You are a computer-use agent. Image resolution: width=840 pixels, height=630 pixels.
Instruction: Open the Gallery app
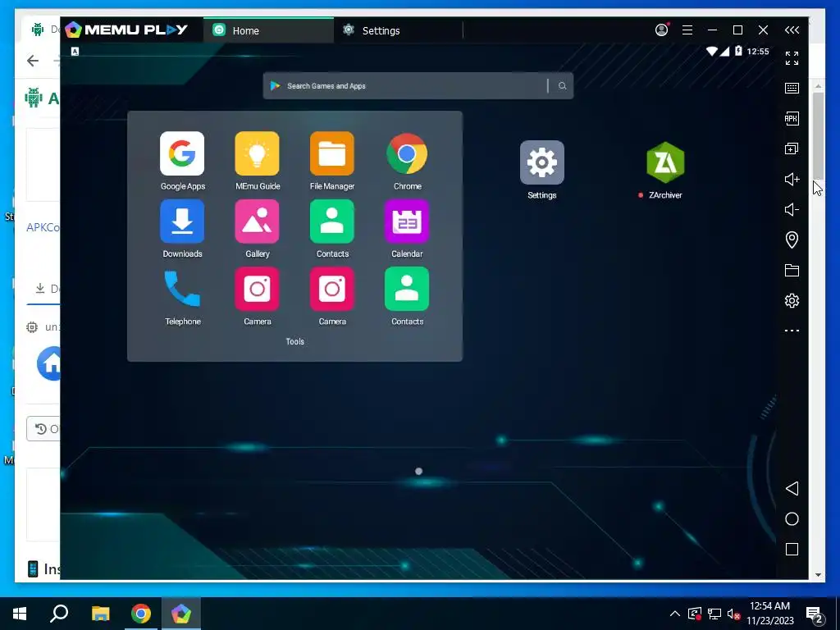[x=257, y=221]
